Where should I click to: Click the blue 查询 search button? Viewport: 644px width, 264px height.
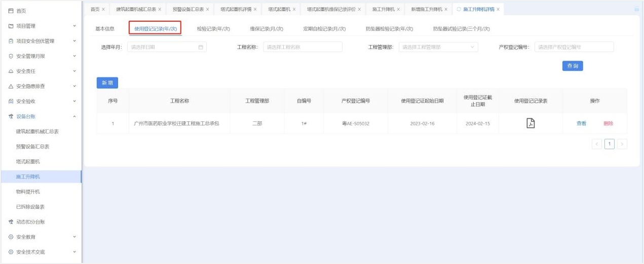(573, 66)
